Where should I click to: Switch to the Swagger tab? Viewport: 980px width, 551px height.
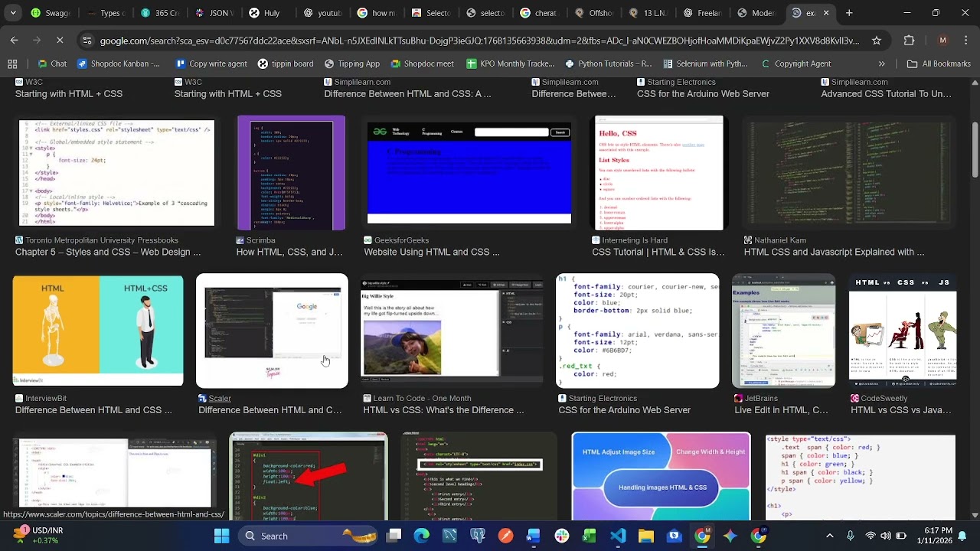pos(50,13)
